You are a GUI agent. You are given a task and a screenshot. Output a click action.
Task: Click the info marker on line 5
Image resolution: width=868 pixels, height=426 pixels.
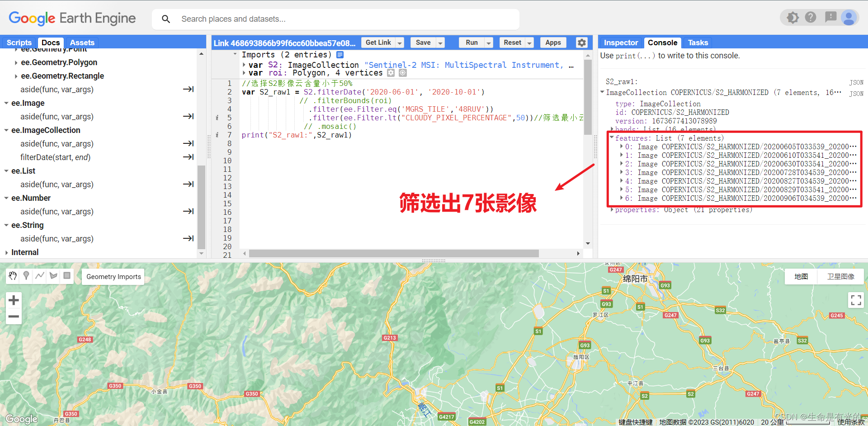click(x=217, y=118)
